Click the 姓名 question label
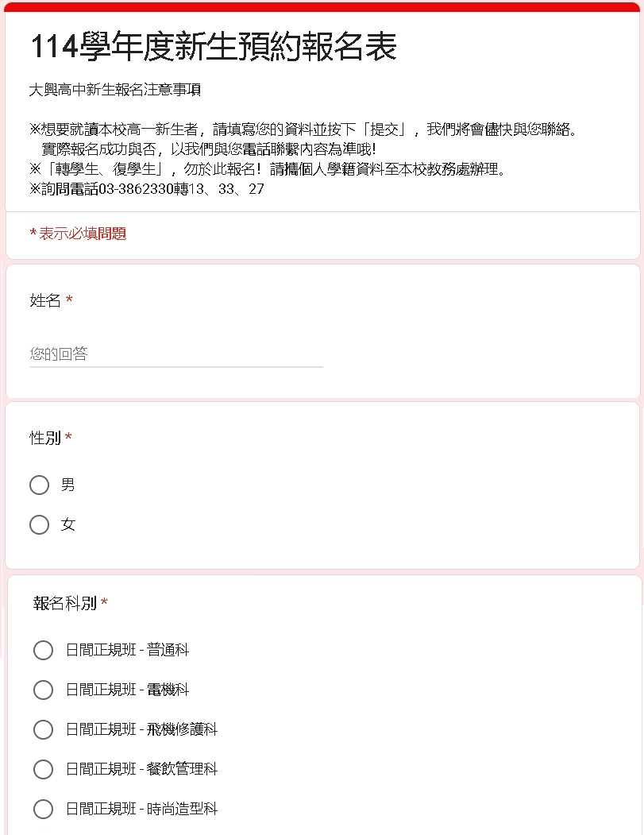 45,300
